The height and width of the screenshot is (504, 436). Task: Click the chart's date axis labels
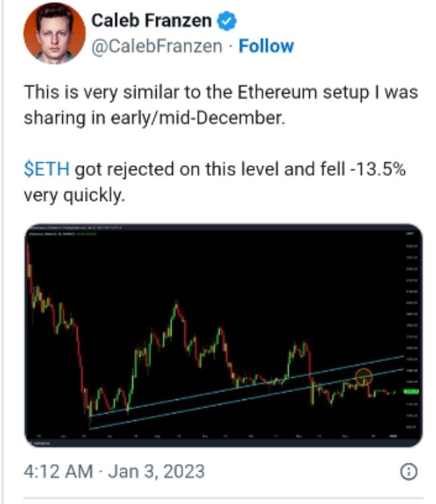(215, 436)
